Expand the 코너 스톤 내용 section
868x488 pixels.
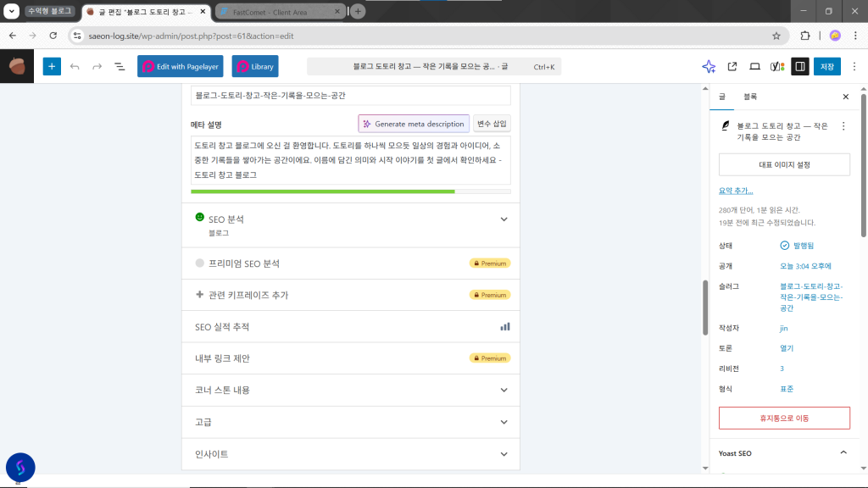point(504,390)
